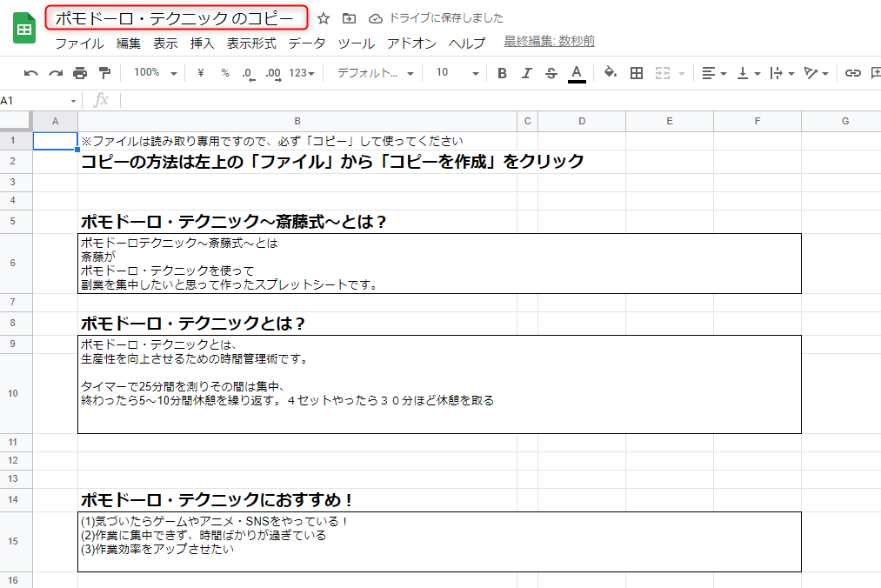This screenshot has width=881, height=588.
Task: Click the undo arrow icon
Action: coord(31,73)
